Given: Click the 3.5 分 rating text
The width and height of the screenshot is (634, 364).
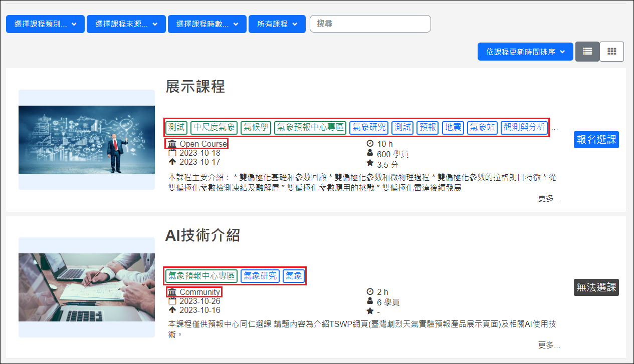Looking at the screenshot, I should pyautogui.click(x=387, y=164).
